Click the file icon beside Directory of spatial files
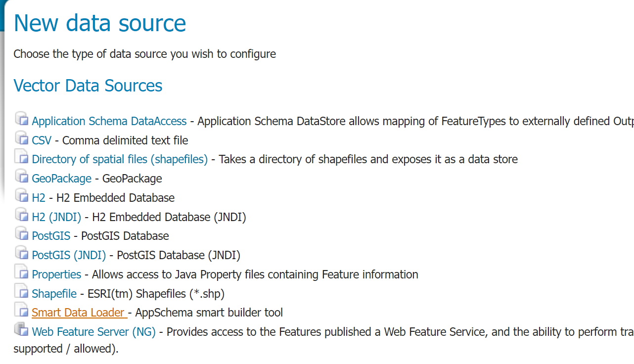 [x=21, y=157]
